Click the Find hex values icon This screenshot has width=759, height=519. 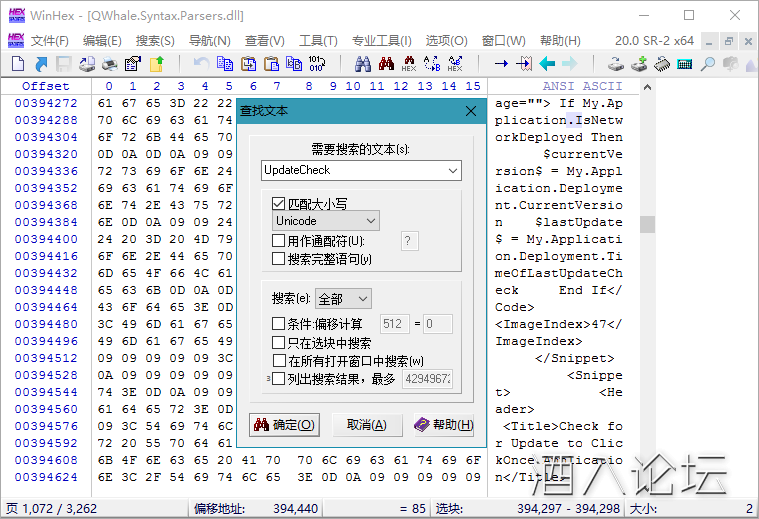[408, 64]
